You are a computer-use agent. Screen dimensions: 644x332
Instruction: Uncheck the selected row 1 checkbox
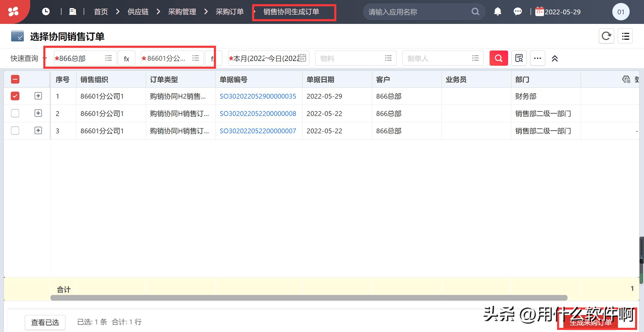(x=15, y=96)
